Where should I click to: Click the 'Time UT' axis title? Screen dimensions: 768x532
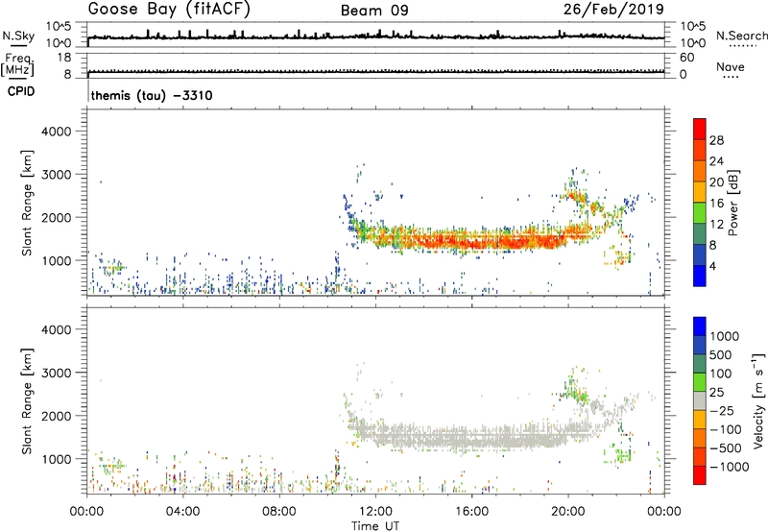pos(375,526)
